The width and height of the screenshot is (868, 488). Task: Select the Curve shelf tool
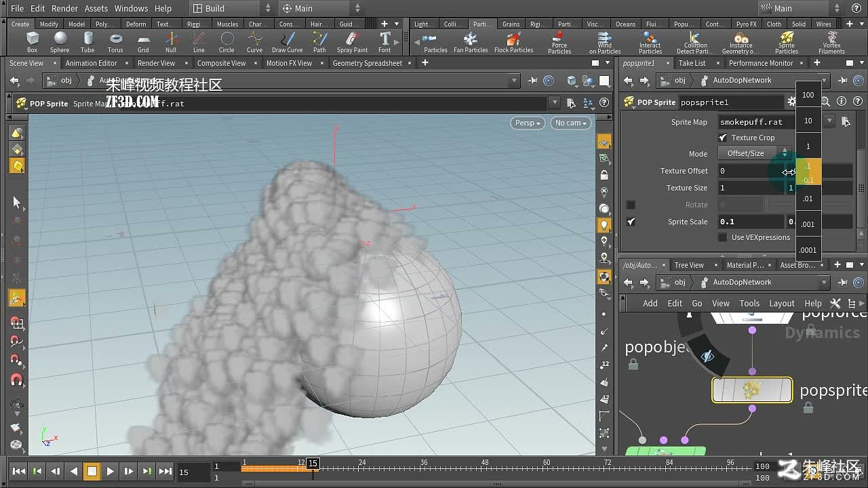click(x=254, y=42)
